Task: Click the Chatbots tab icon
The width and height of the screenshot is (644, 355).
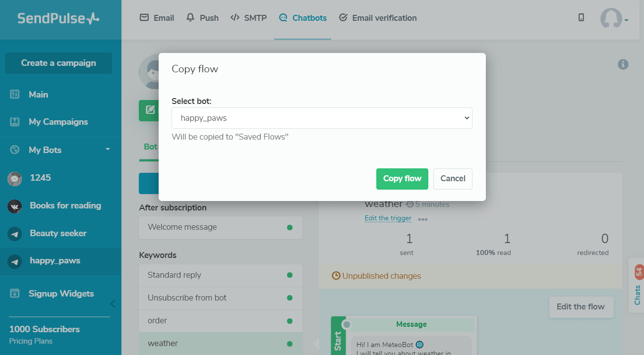Action: 283,18
